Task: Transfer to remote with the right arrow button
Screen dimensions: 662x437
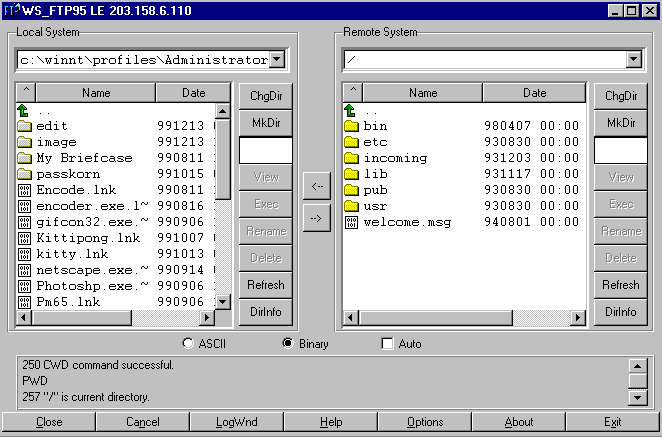Action: (317, 218)
